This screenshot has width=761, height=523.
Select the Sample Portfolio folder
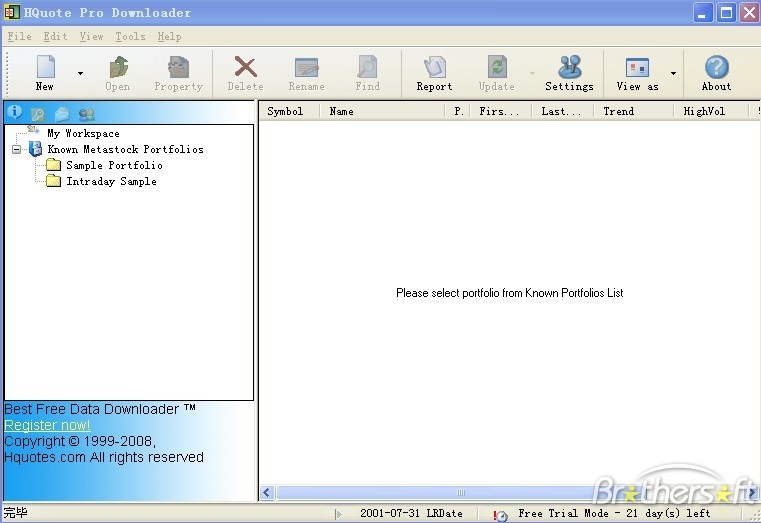[x=115, y=165]
